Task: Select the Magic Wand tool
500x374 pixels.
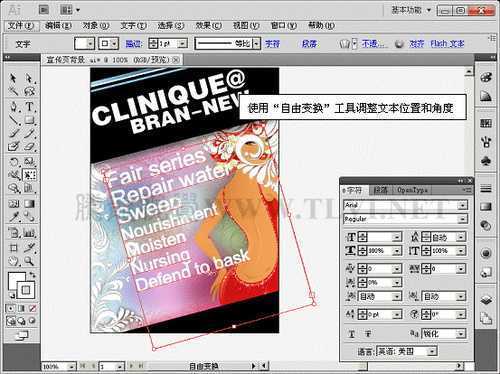Action: click(x=13, y=91)
